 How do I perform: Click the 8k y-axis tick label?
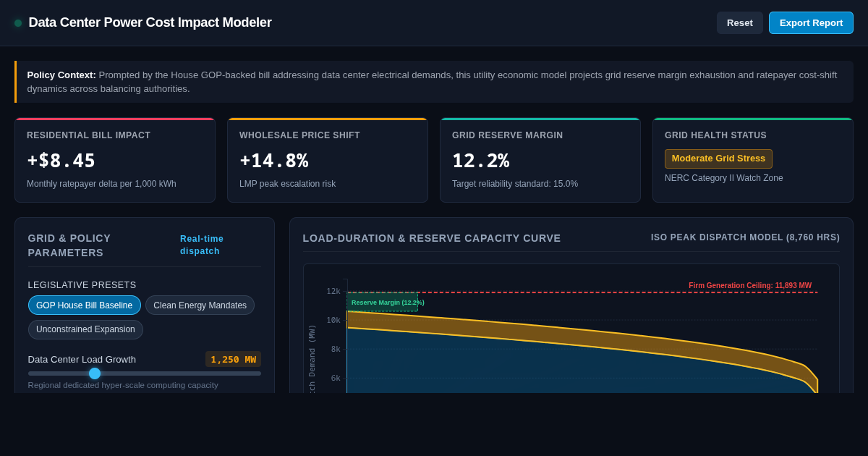click(336, 350)
